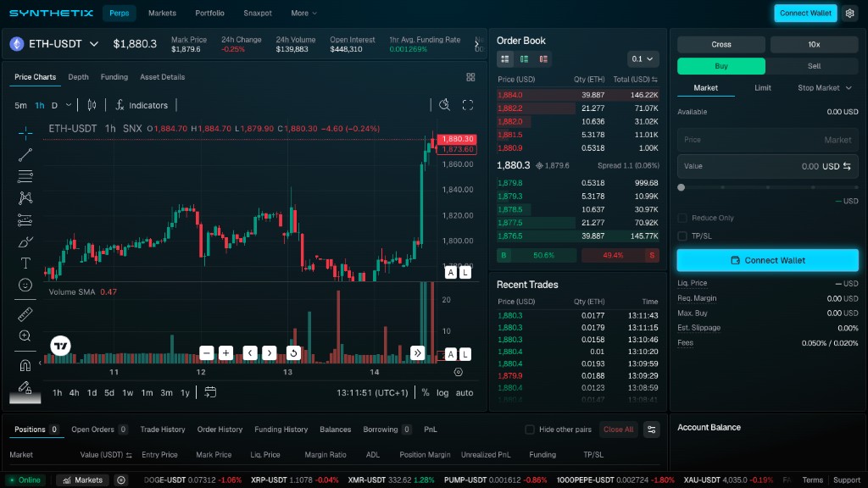The width and height of the screenshot is (868, 488).
Task: Open the Portfolio navigation tab
Action: (210, 14)
